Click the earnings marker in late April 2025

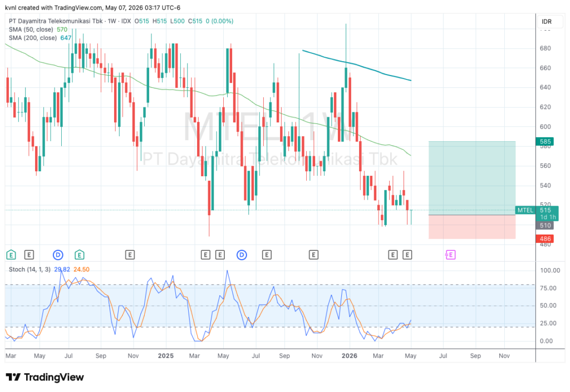tap(220, 255)
